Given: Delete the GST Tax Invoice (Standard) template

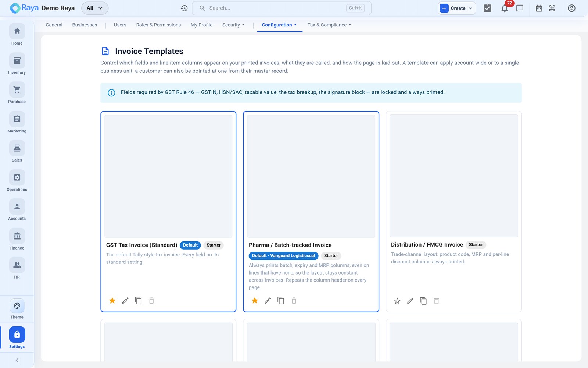Looking at the screenshot, I should [151, 301].
